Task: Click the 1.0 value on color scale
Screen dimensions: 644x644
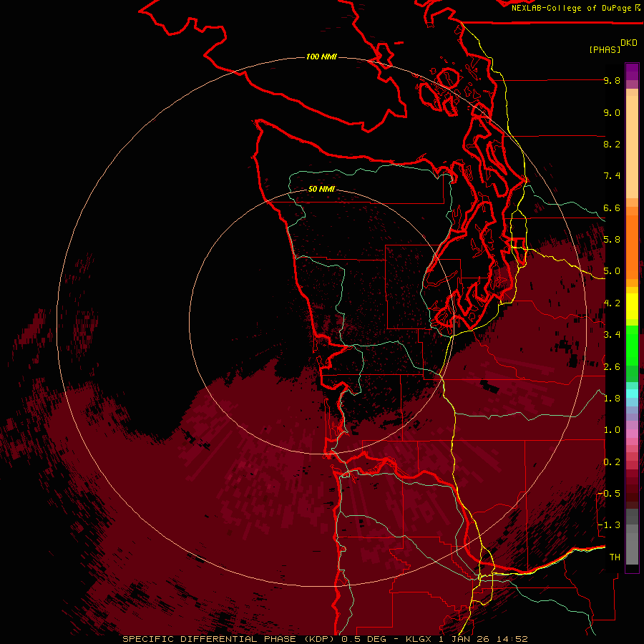Action: point(612,430)
